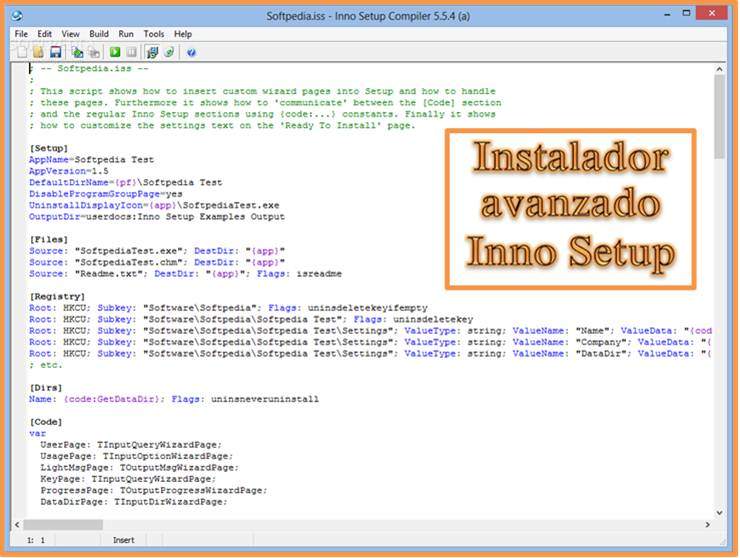Screen dimensions: 740x558
Task: Click the '[Registry]' section header
Action: pos(57,296)
